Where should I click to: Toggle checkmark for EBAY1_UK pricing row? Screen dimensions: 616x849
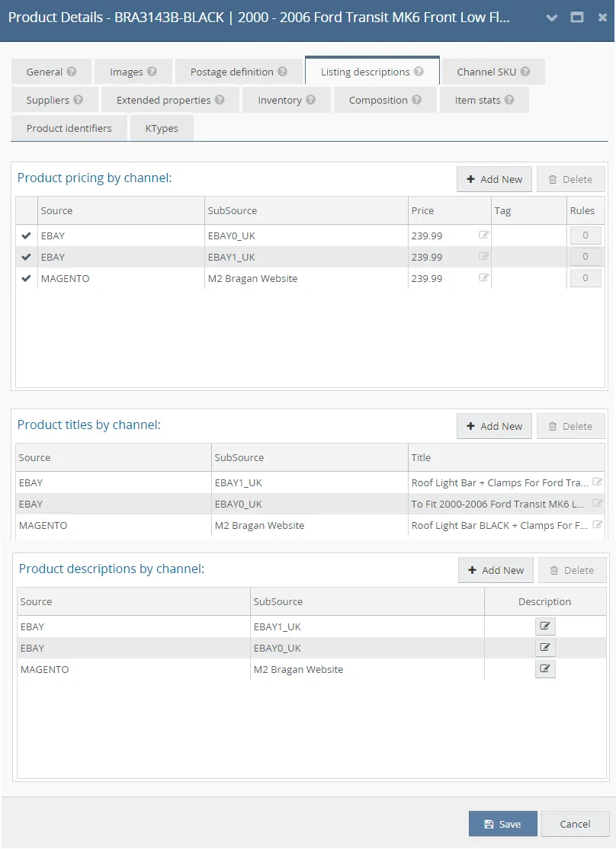(x=26, y=257)
